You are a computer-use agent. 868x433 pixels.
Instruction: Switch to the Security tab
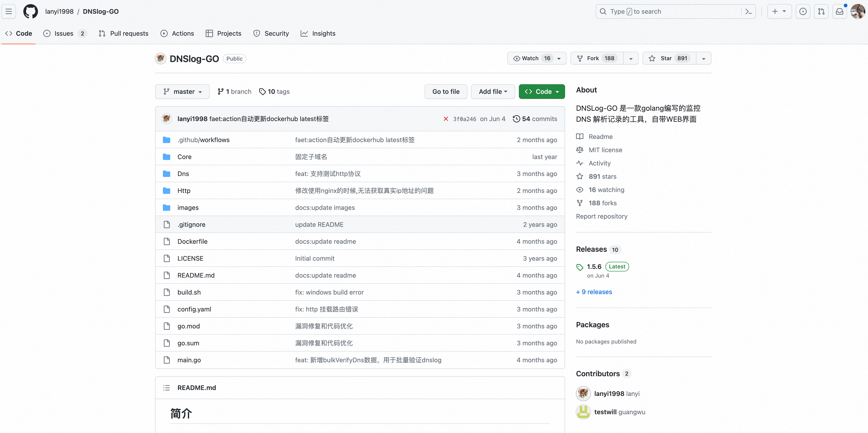pos(271,33)
